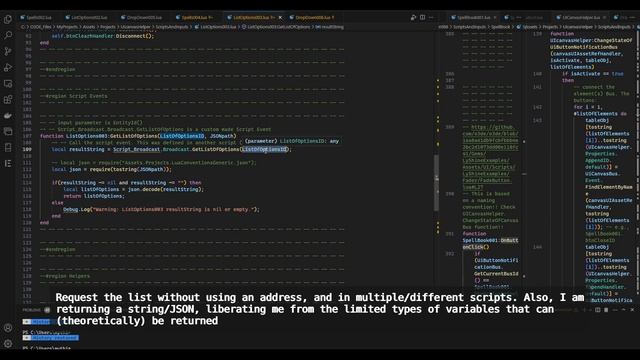Open the Docker view in activity bar
640x360 pixels.
8,116
